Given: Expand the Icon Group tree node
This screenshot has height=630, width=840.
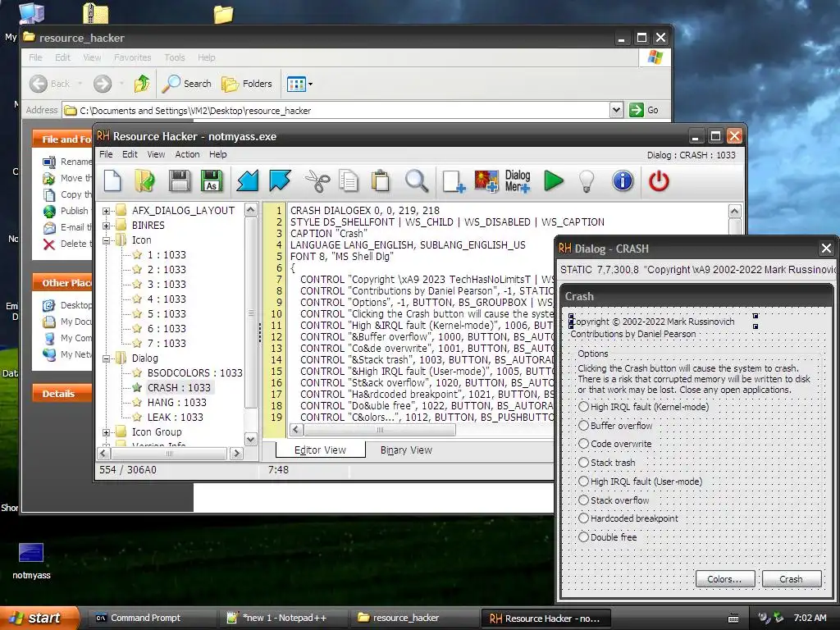Looking at the screenshot, I should 106,432.
